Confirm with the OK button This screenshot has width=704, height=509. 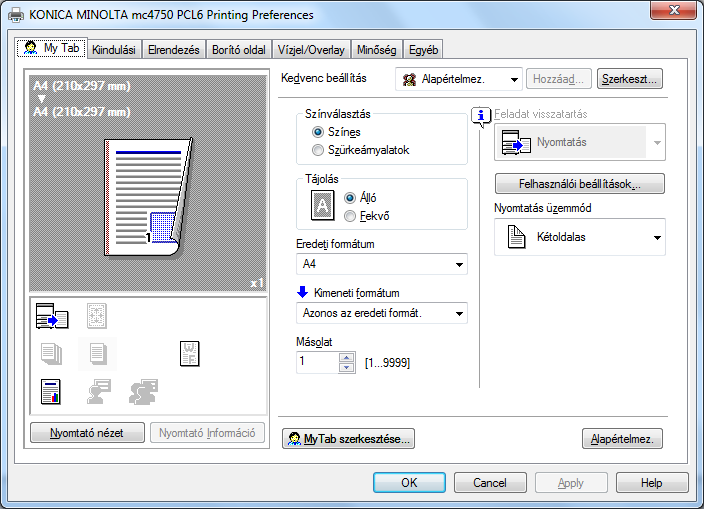pos(409,483)
